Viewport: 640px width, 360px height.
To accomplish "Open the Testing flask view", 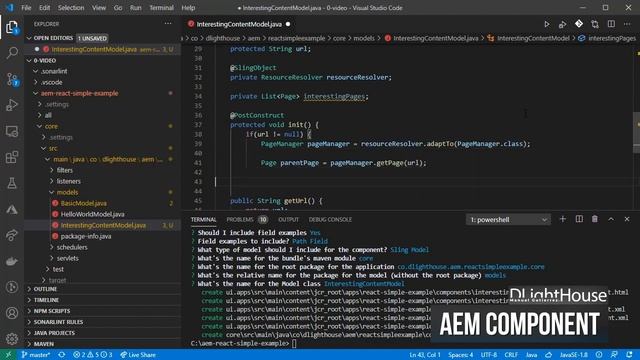I will click(x=12, y=183).
